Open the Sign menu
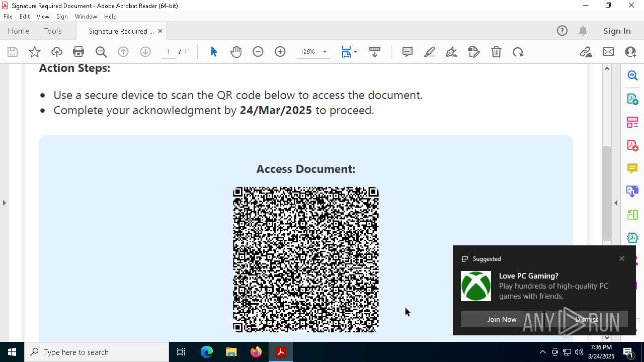644x362 pixels. [62, 17]
